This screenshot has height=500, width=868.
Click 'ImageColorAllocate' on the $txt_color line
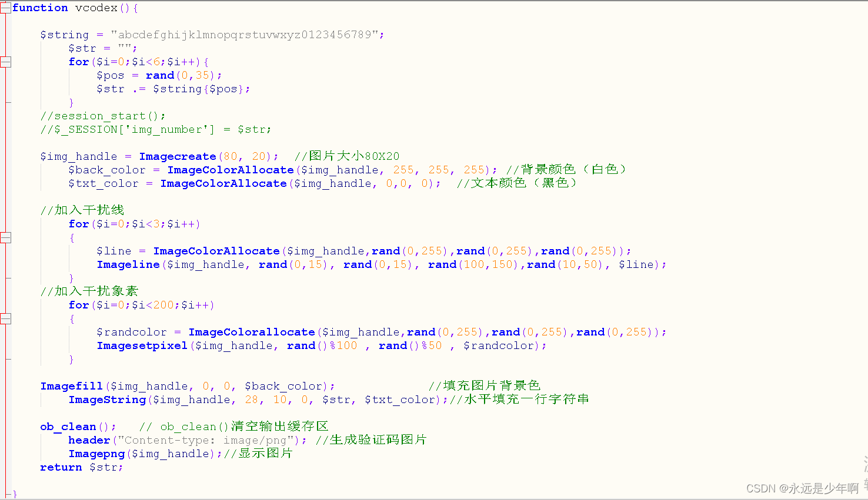point(223,183)
